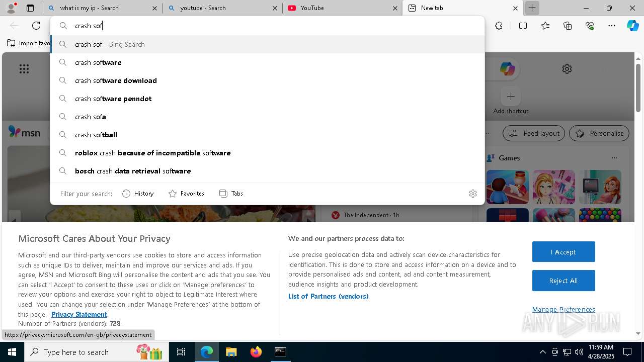Pick 'crash software download' suggestion
Viewport: 644px width, 362px height.
[x=268, y=80]
